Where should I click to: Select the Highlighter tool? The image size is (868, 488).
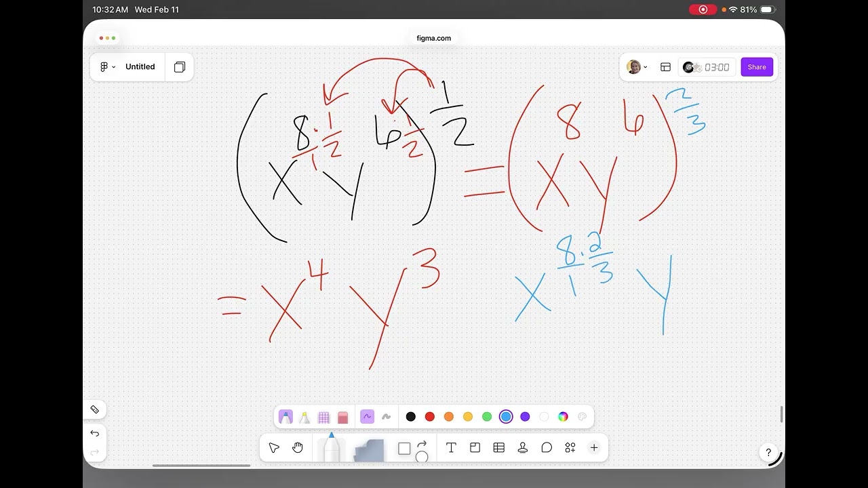point(304,417)
